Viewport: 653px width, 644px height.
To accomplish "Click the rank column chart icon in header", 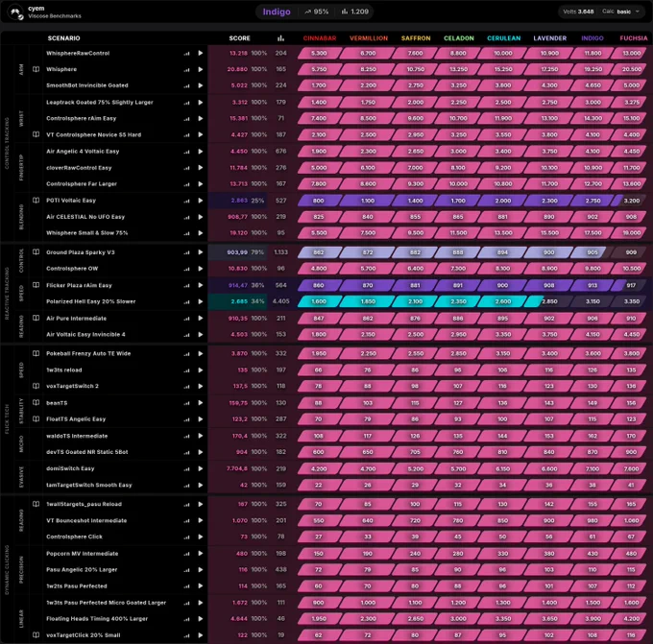I will 280,38.
